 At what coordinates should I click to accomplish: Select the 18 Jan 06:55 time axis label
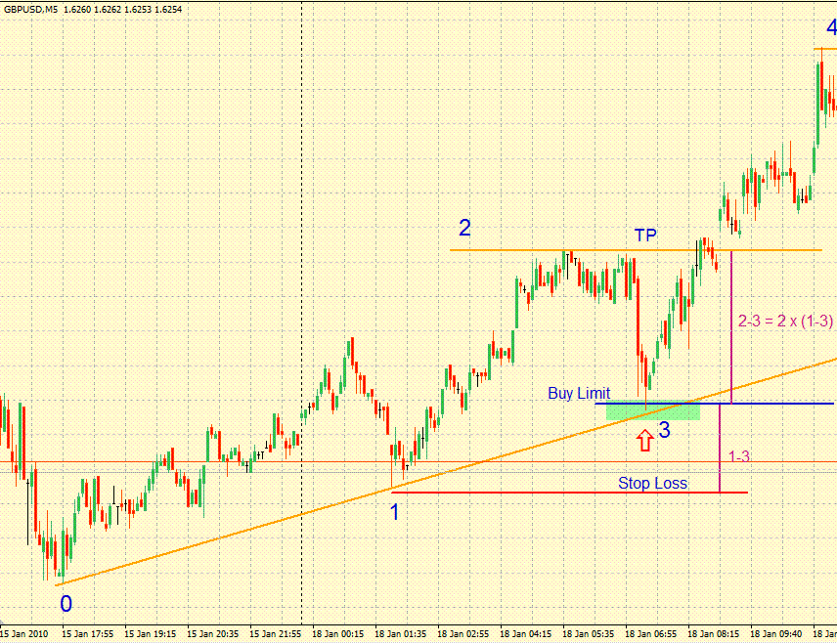pyautogui.click(x=652, y=633)
